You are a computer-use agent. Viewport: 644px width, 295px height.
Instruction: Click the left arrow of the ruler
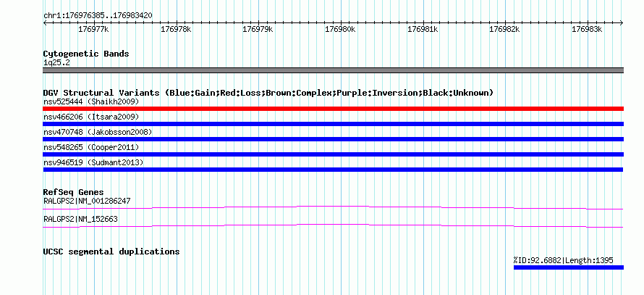pyautogui.click(x=45, y=23)
